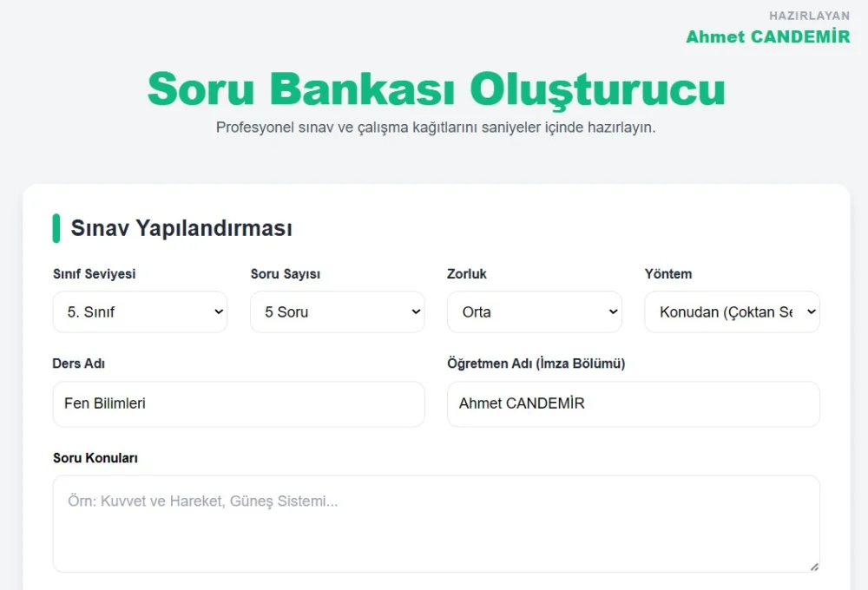Open the Zorluk difficulty dropdown
The image size is (868, 590).
[534, 311]
